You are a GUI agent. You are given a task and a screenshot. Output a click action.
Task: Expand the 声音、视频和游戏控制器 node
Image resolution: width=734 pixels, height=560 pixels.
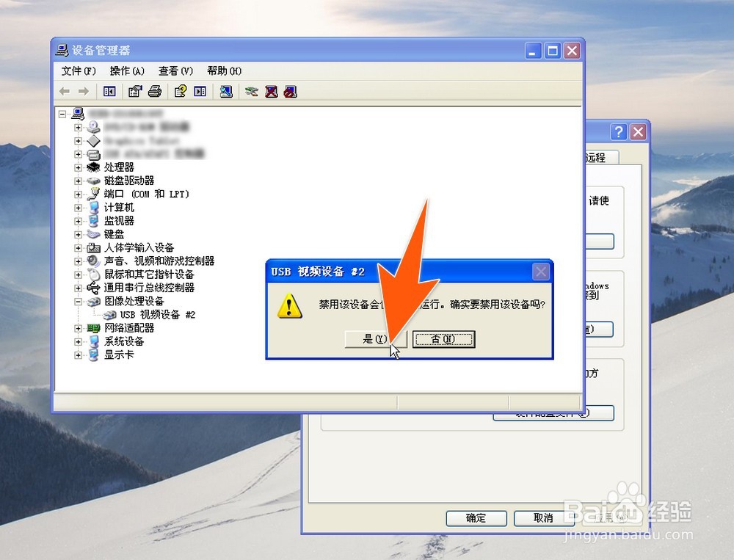tap(79, 261)
